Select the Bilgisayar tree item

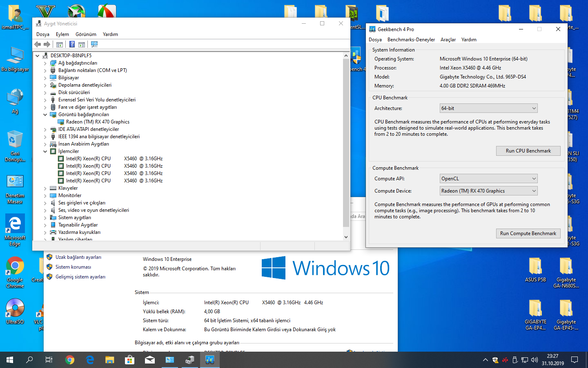[69, 78]
